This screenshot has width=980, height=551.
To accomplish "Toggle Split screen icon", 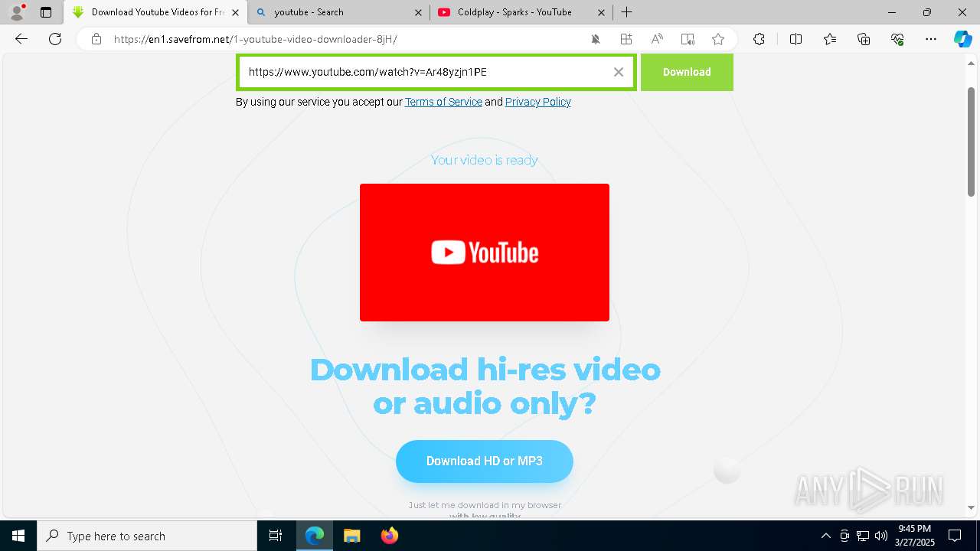I will pyautogui.click(x=795, y=39).
